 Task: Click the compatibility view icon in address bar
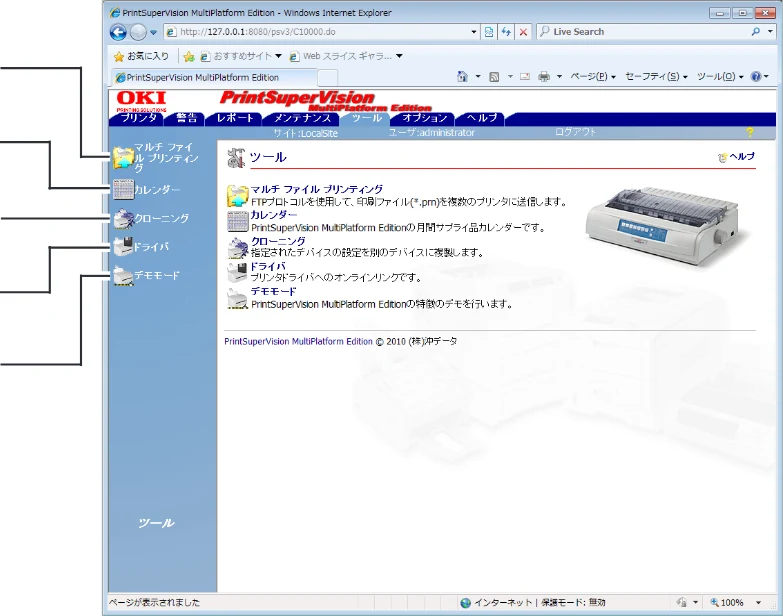[489, 32]
